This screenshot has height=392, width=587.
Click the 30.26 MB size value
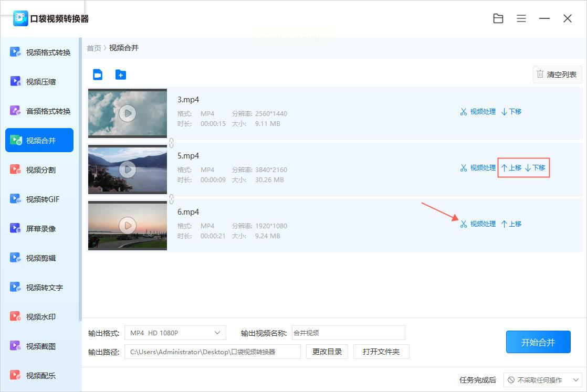[269, 179]
